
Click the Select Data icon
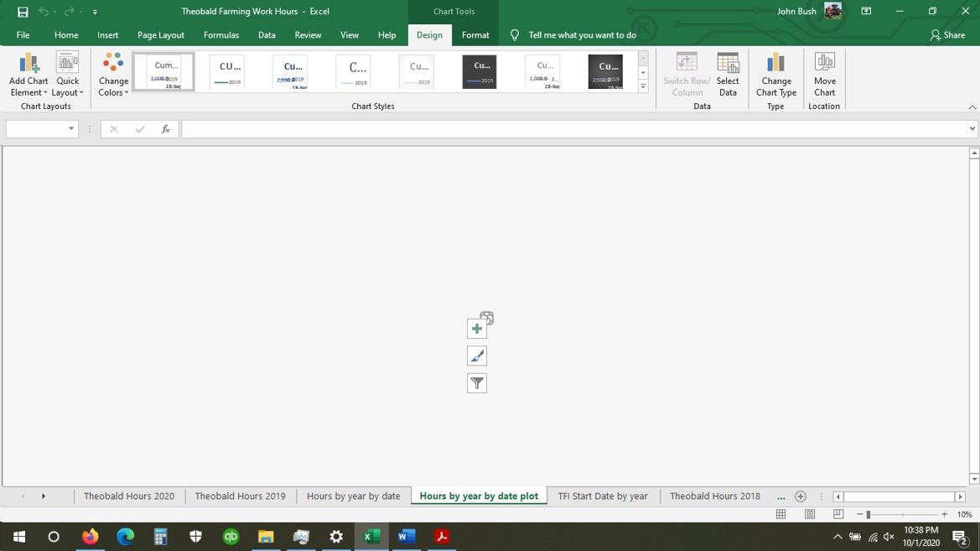coord(728,75)
